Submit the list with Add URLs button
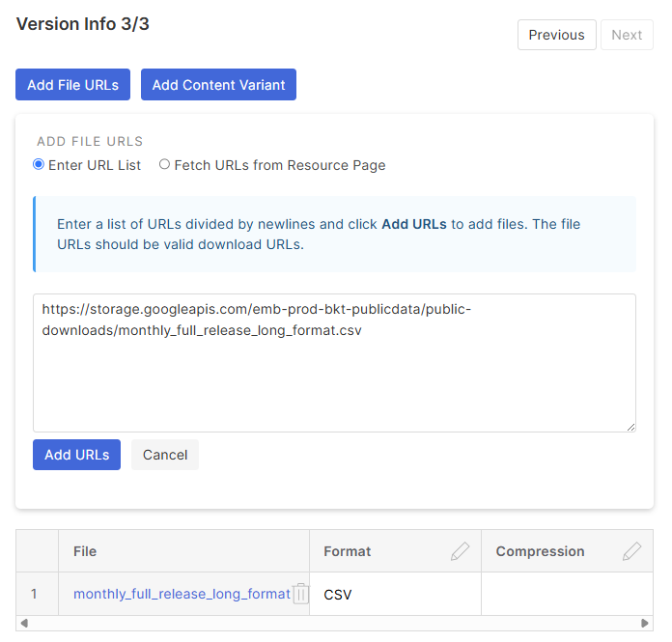 tap(76, 455)
